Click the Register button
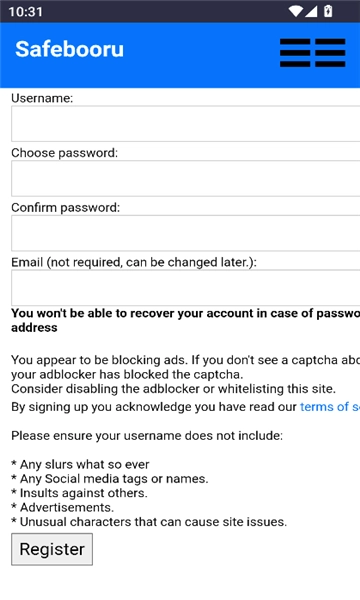 pos(52,549)
